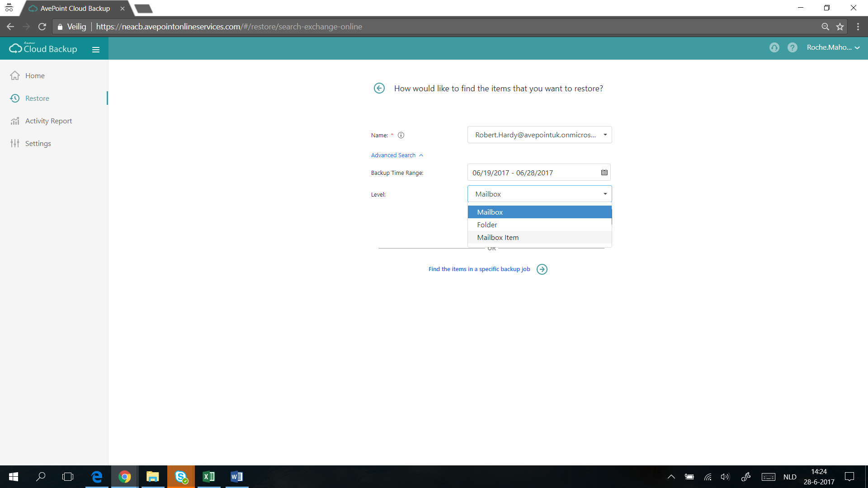The width and height of the screenshot is (868, 488).
Task: Toggle the Level dropdown
Action: 539,194
